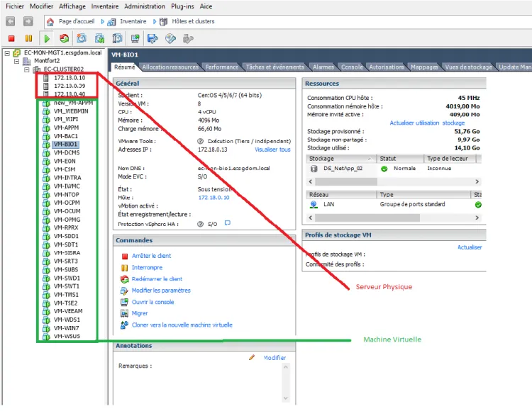Open the Fichier menu
The width and height of the screenshot is (532, 411).
tap(15, 6)
